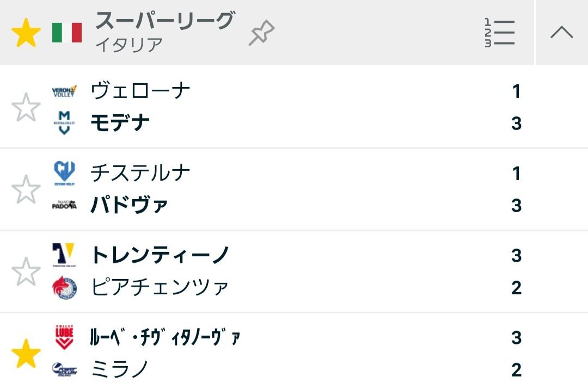Click the Trentino Volley team logo

click(x=64, y=255)
